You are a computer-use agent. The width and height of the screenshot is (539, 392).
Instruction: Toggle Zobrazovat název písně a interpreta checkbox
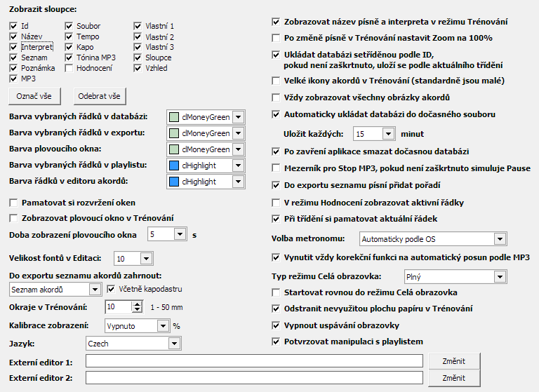click(x=276, y=22)
